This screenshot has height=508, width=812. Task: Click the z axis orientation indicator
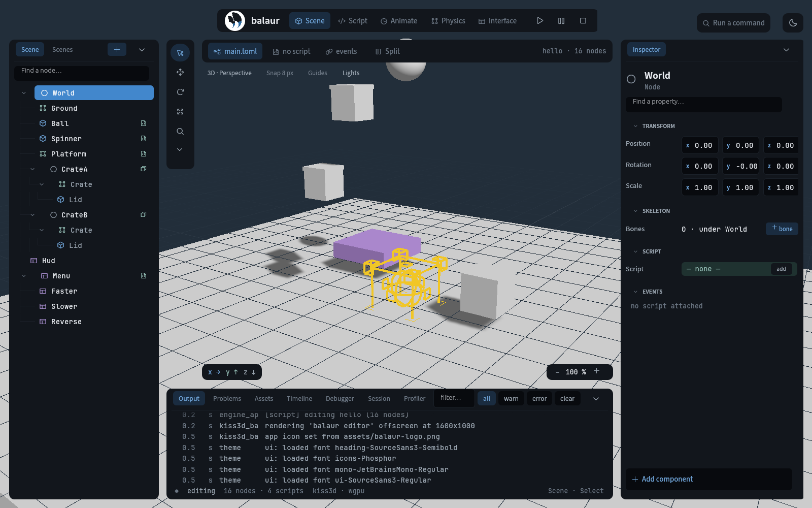(250, 372)
